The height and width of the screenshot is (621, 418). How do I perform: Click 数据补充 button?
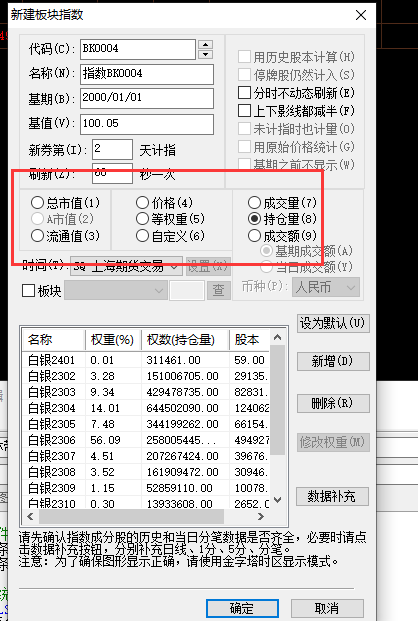332,496
